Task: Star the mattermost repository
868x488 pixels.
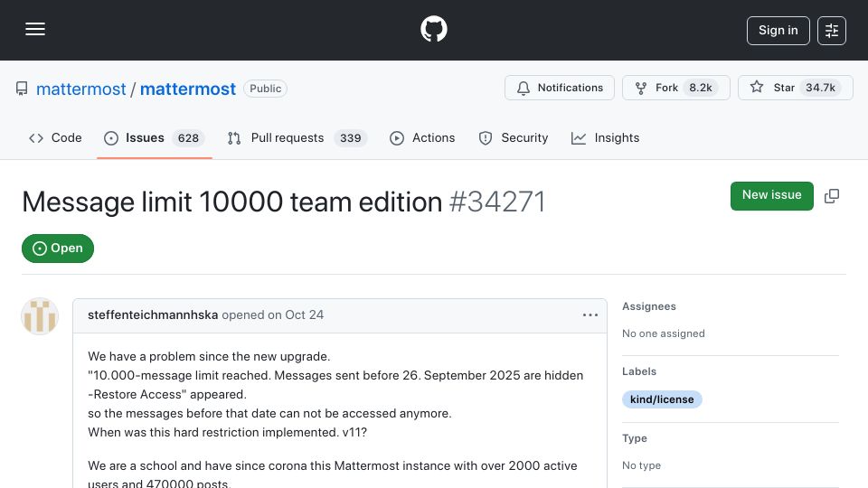Action: (795, 88)
